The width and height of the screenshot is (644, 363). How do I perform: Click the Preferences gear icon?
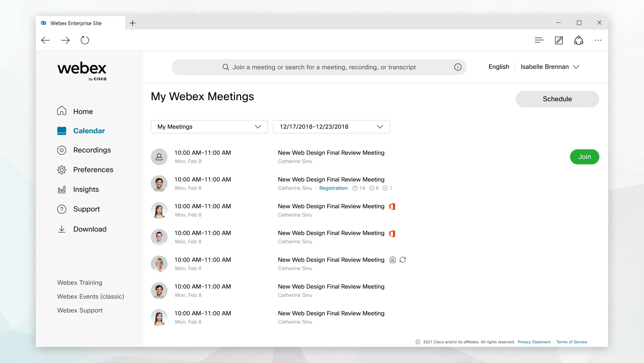click(x=61, y=170)
